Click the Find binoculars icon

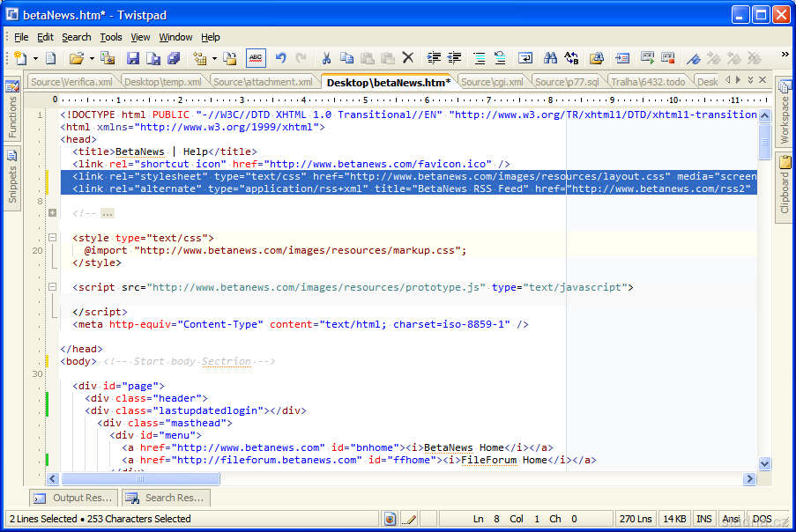[550, 58]
